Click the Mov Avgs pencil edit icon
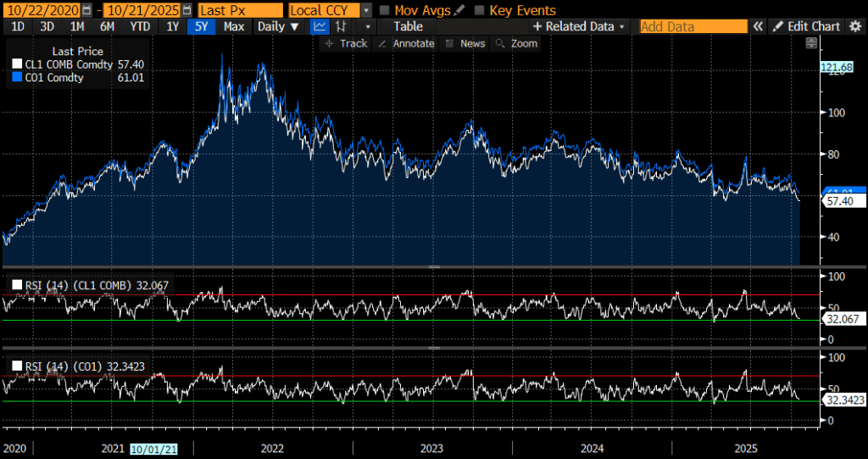 (x=459, y=10)
